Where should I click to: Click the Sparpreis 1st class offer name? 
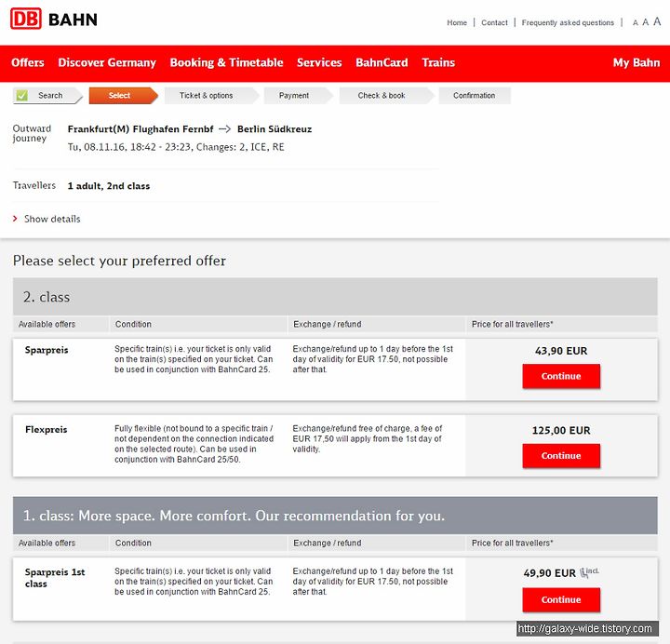(x=55, y=578)
